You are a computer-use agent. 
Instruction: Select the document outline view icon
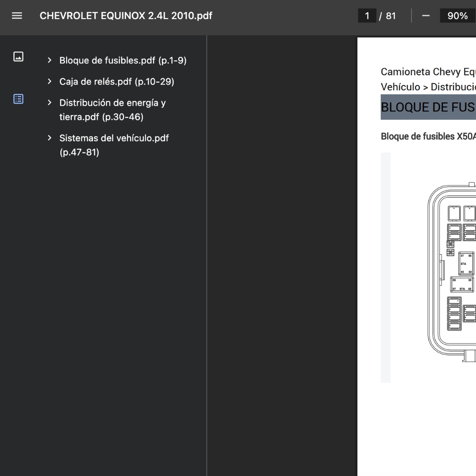pyautogui.click(x=19, y=99)
